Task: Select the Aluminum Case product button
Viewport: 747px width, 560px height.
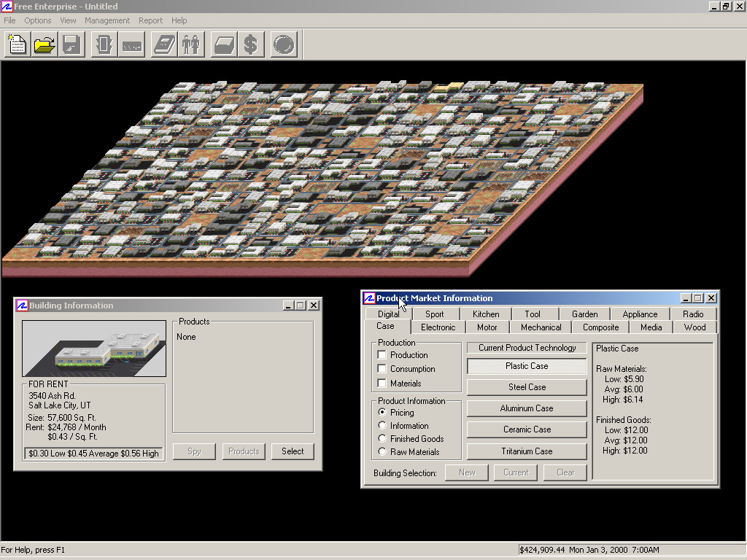Action: click(527, 408)
